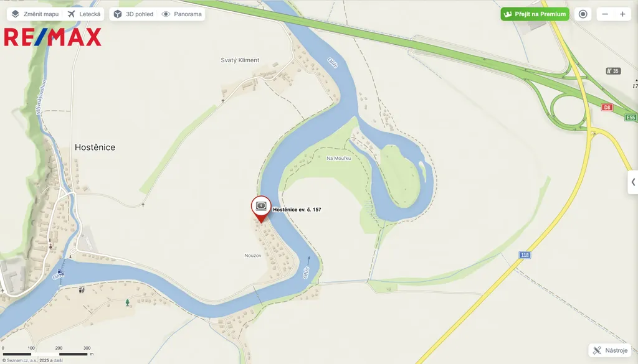Viewport: 638px width, 364px height.
Task: Zoom in with the plus button
Action: [x=622, y=14]
